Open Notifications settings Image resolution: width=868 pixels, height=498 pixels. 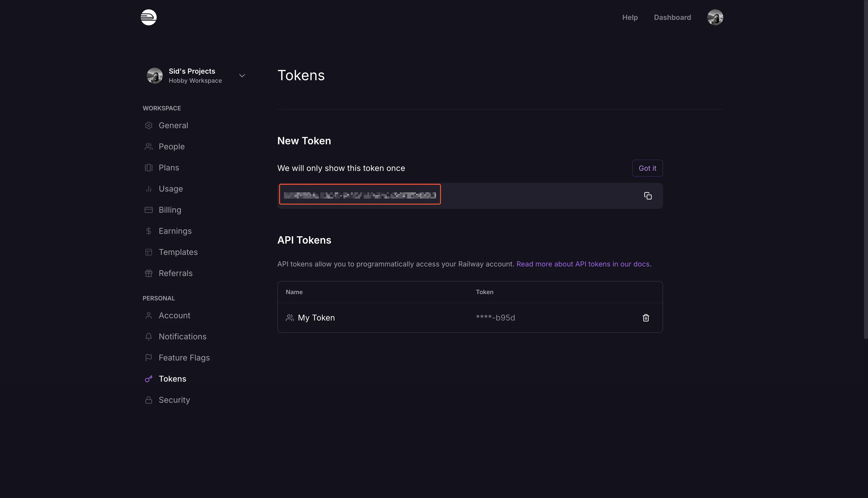(x=183, y=337)
